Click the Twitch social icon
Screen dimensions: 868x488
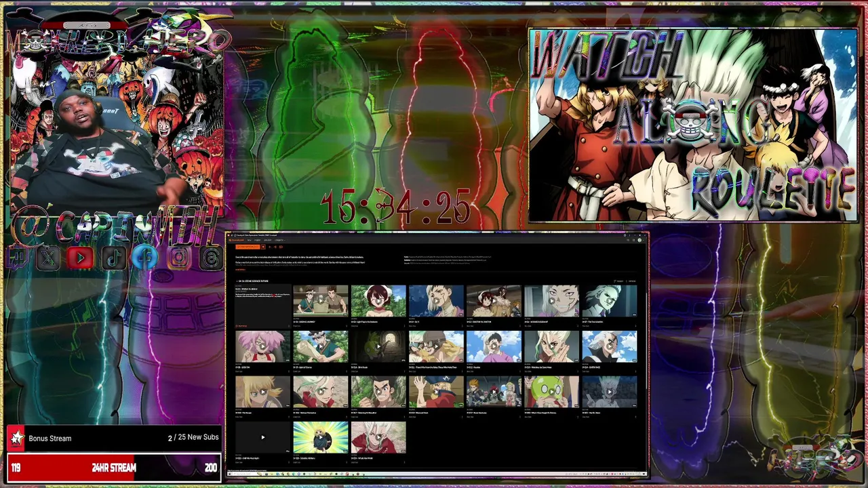16,258
